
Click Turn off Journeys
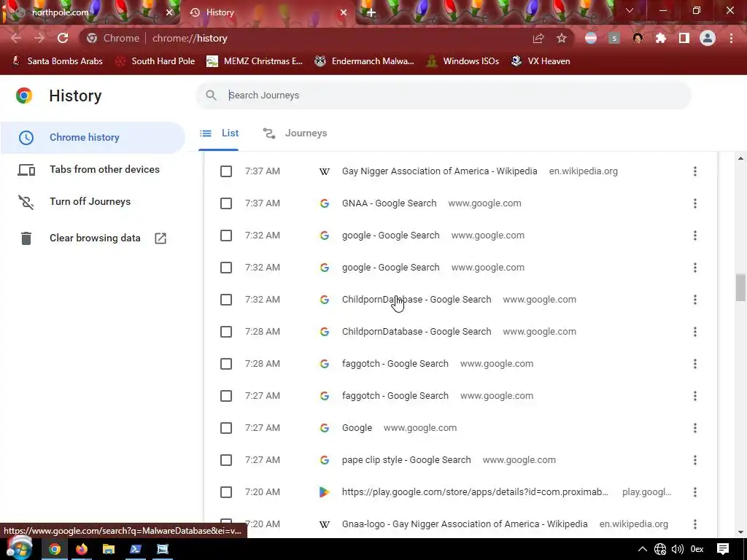click(93, 201)
